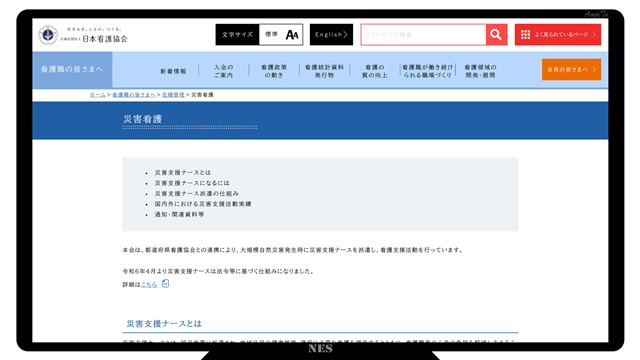
Task: Click the 災害看護 breadcrumb text
Action: (202, 95)
